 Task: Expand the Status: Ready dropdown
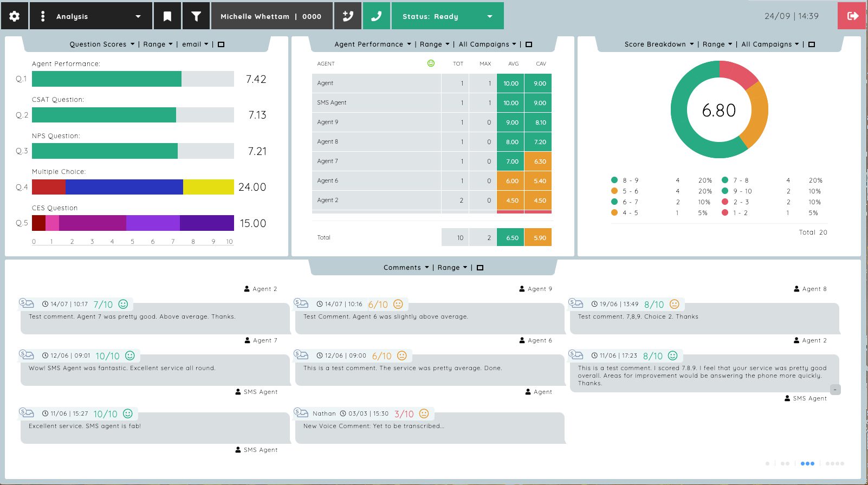tap(448, 16)
